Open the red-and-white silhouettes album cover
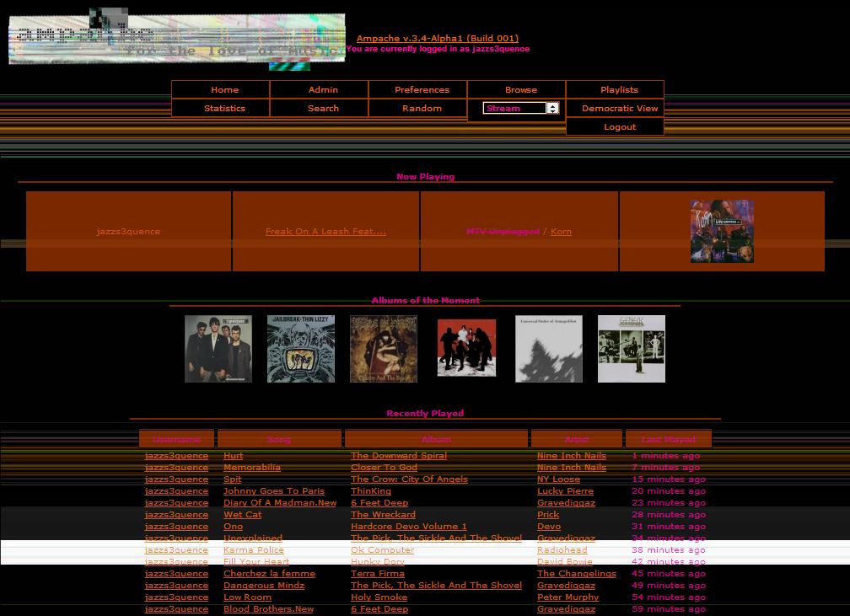 [x=467, y=348]
